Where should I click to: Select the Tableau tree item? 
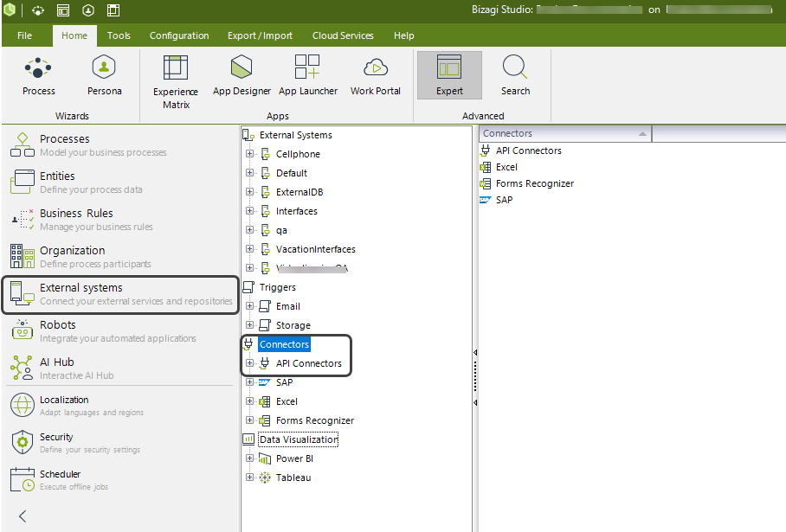(293, 478)
